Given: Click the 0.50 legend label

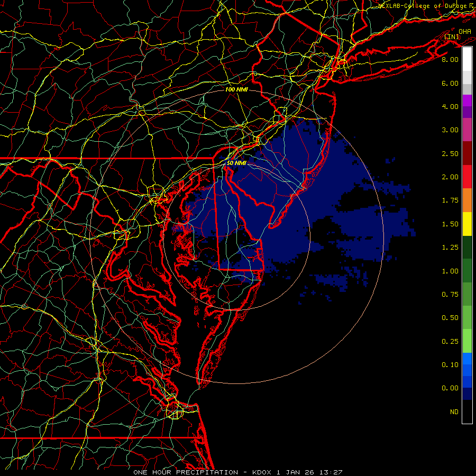Looking at the screenshot, I should coord(450,318).
